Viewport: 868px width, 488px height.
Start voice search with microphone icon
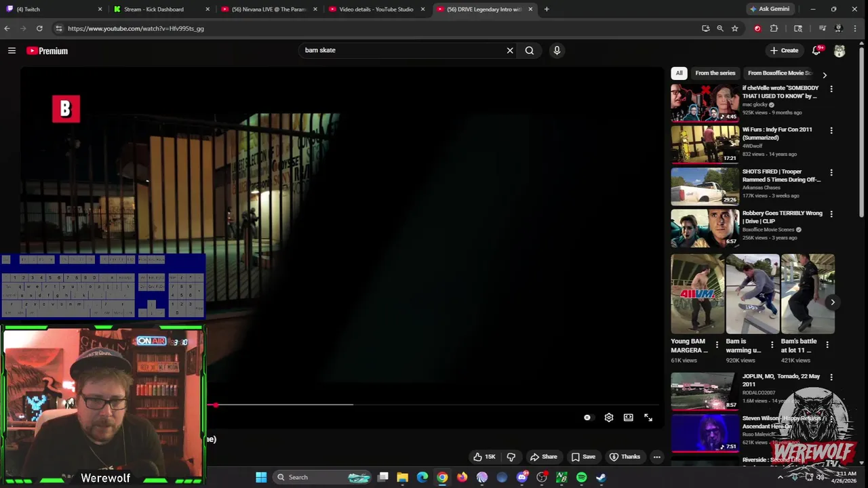pyautogui.click(x=557, y=50)
